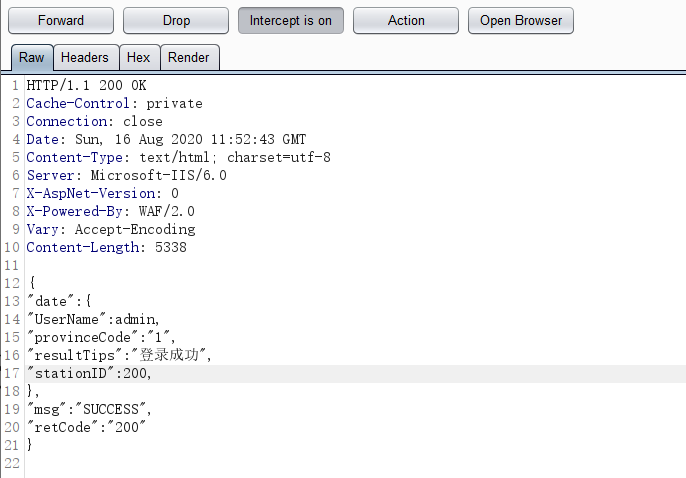
Task: Select the Server: Microsoft-IIS/6.0 line
Action: tap(126, 175)
